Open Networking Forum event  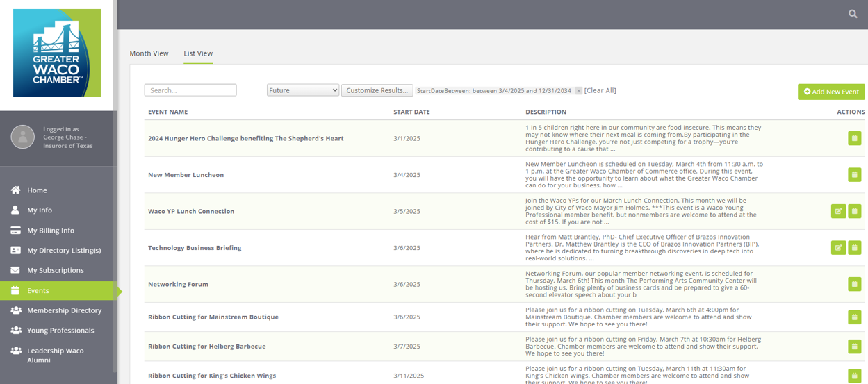(178, 284)
